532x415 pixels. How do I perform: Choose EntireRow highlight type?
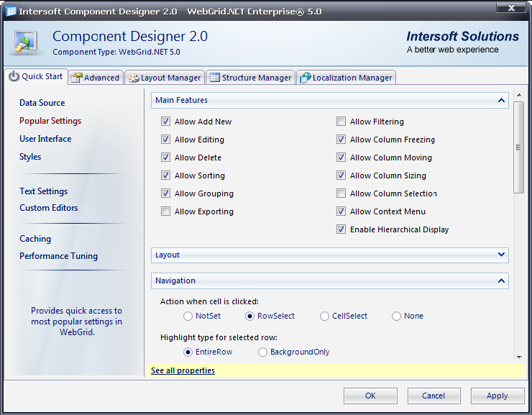[x=188, y=352]
